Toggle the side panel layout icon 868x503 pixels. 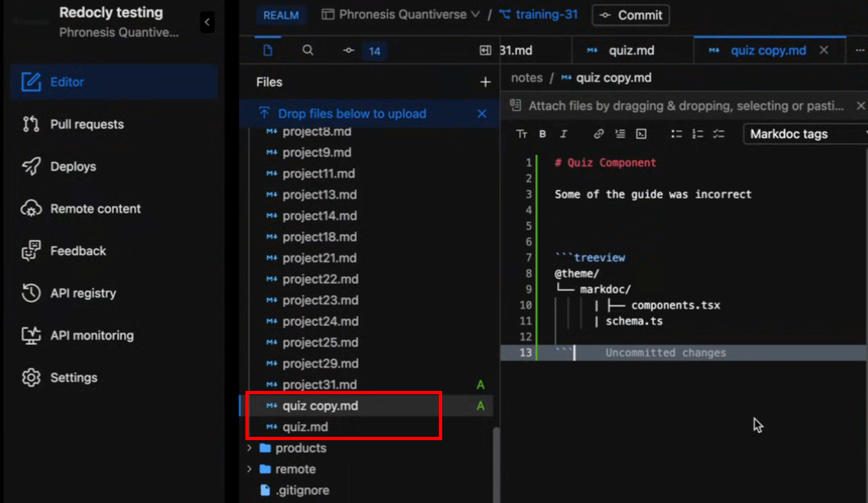[x=485, y=50]
